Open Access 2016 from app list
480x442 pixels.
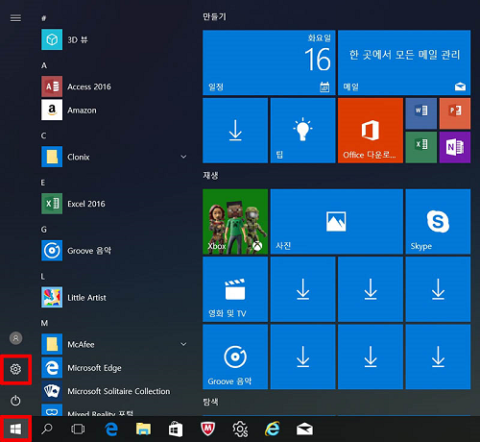point(113,87)
